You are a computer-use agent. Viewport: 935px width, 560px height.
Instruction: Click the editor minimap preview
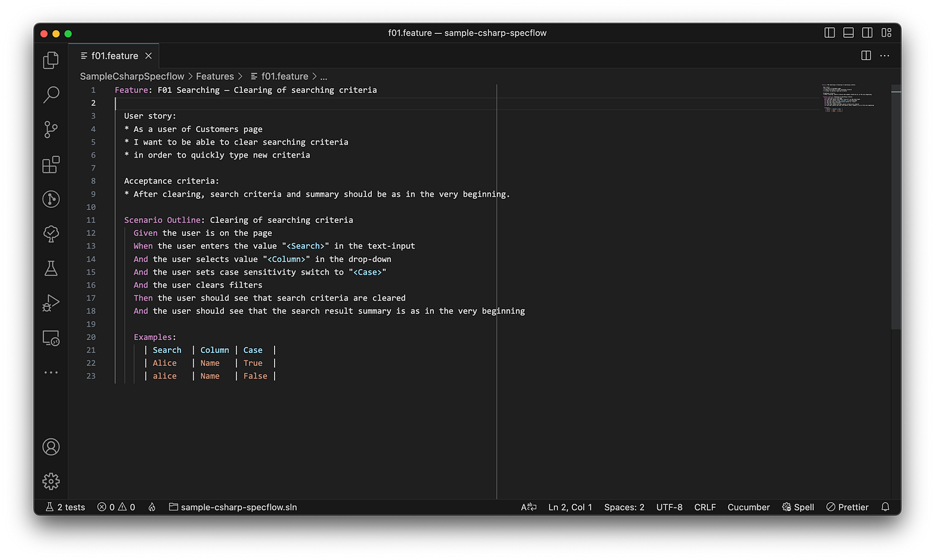tap(848, 96)
